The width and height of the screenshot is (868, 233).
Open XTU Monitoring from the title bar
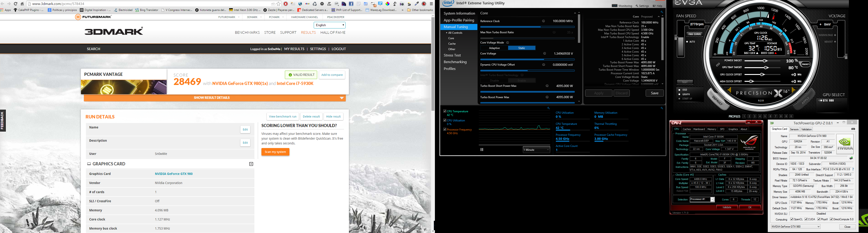click(622, 6)
